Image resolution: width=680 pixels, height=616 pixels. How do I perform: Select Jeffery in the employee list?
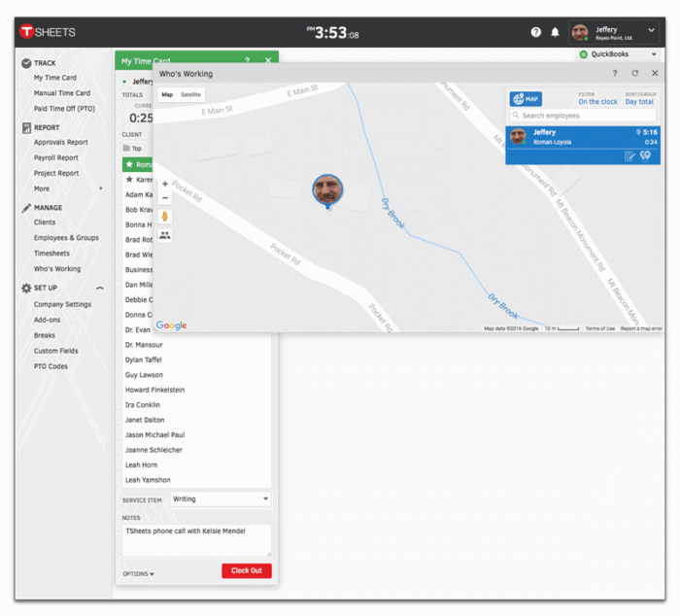click(583, 145)
